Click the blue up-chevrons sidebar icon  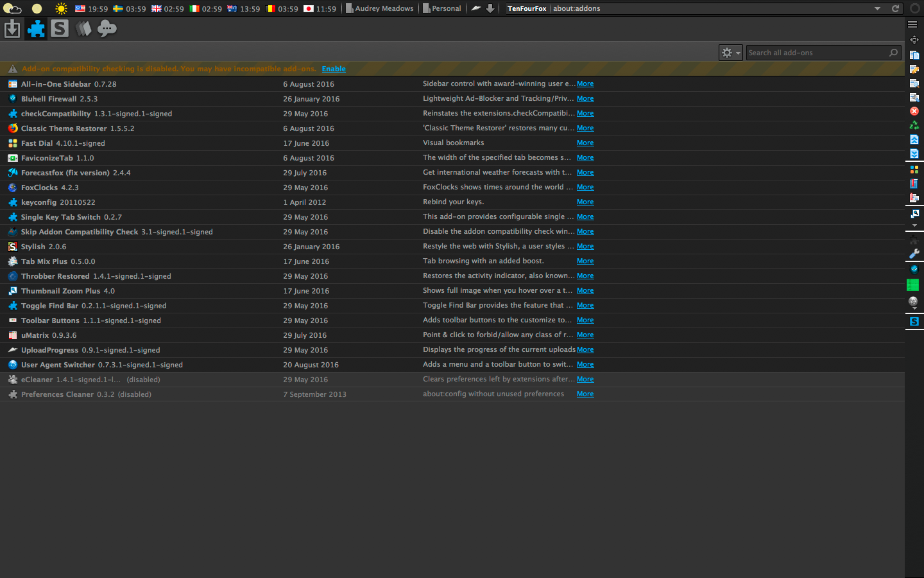[914, 139]
